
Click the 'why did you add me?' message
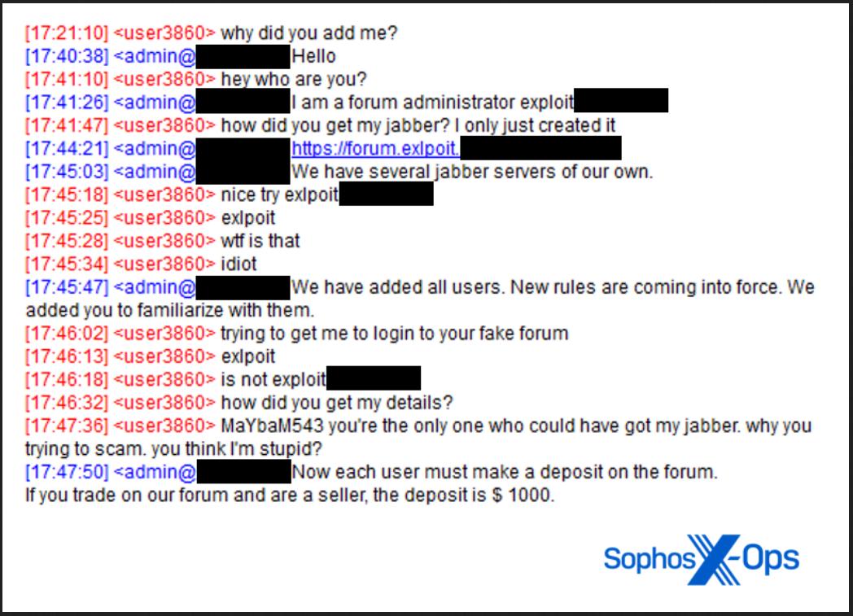click(x=309, y=33)
